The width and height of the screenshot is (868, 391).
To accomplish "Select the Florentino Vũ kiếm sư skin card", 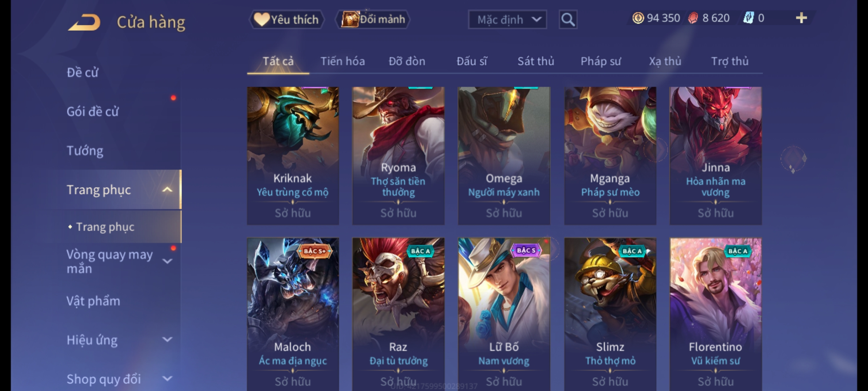I will coord(716,314).
